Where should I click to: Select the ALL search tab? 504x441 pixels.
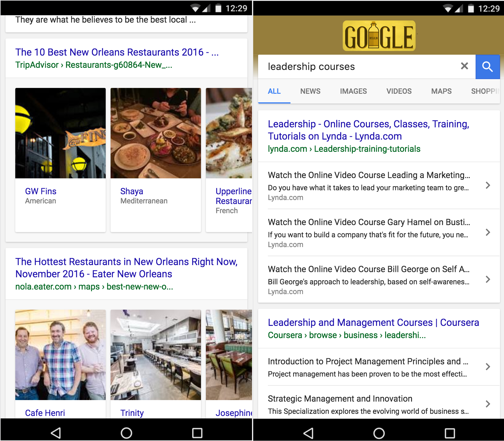pos(274,91)
